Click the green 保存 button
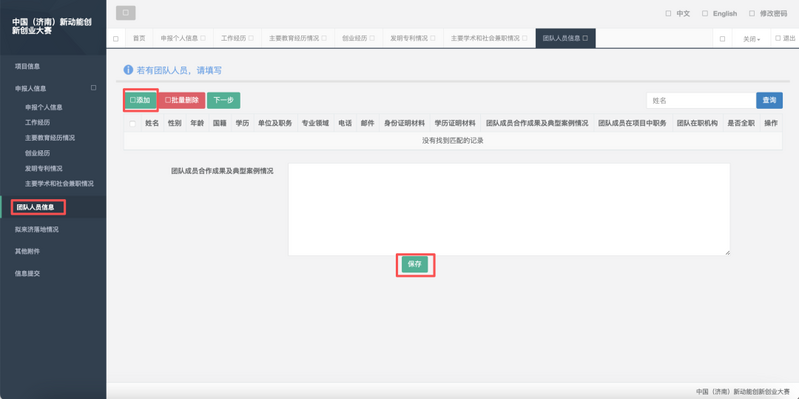 pyautogui.click(x=415, y=264)
